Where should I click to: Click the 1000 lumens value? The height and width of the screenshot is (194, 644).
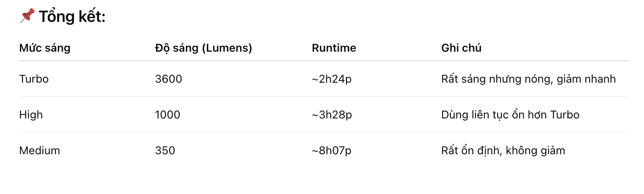tap(167, 115)
